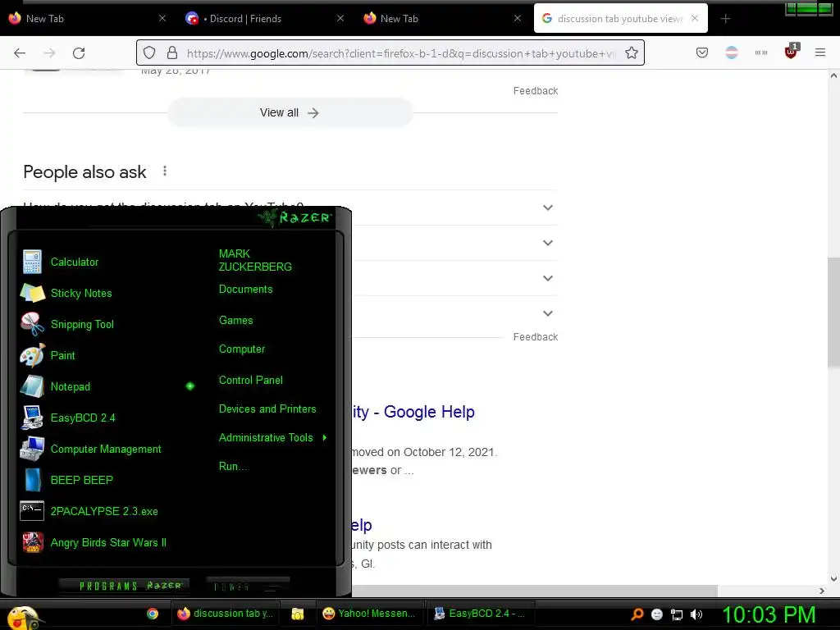This screenshot has width=840, height=630.
Task: Open the three-dot menu beside People also ask
Action: pyautogui.click(x=164, y=171)
